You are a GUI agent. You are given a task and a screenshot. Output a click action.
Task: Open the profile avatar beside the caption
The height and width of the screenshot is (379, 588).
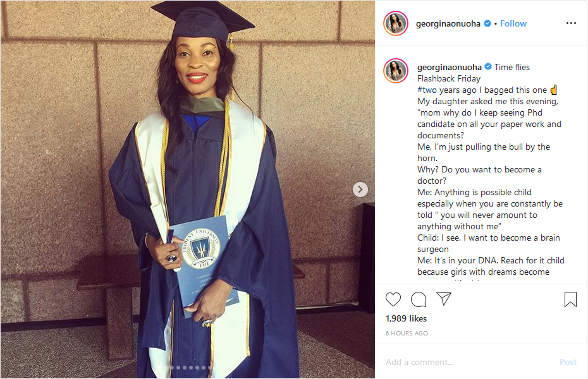click(x=396, y=70)
